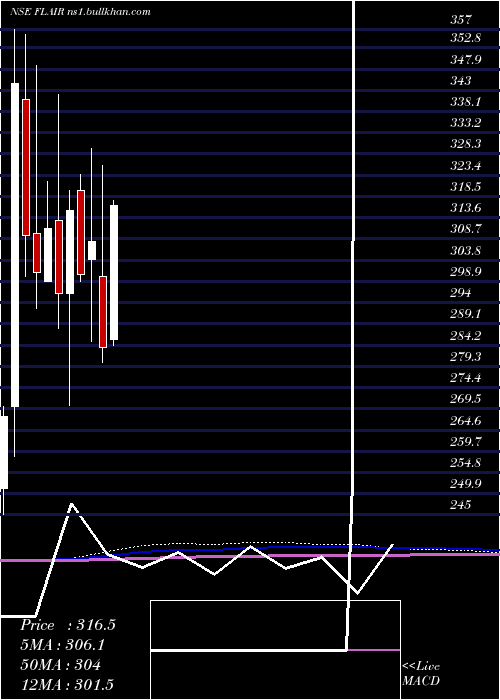500x700 pixels.
Task: Click the 343 price axis label
Action: (x=461, y=81)
